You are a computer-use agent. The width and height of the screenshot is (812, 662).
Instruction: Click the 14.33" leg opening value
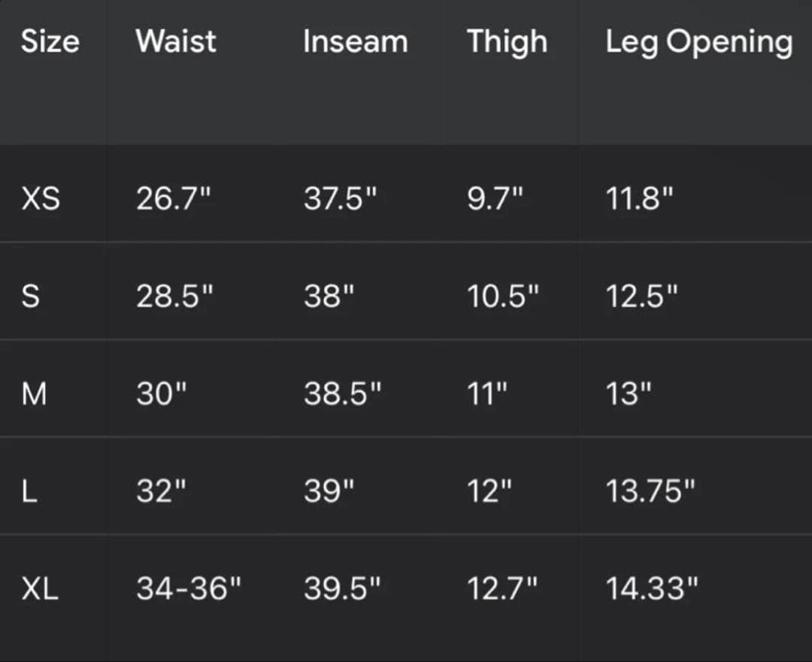(652, 588)
